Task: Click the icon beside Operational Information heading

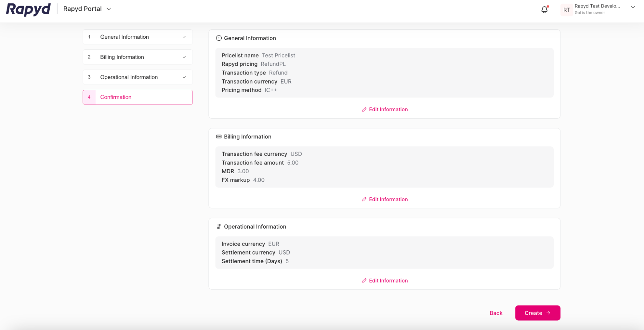Action: 219,226
